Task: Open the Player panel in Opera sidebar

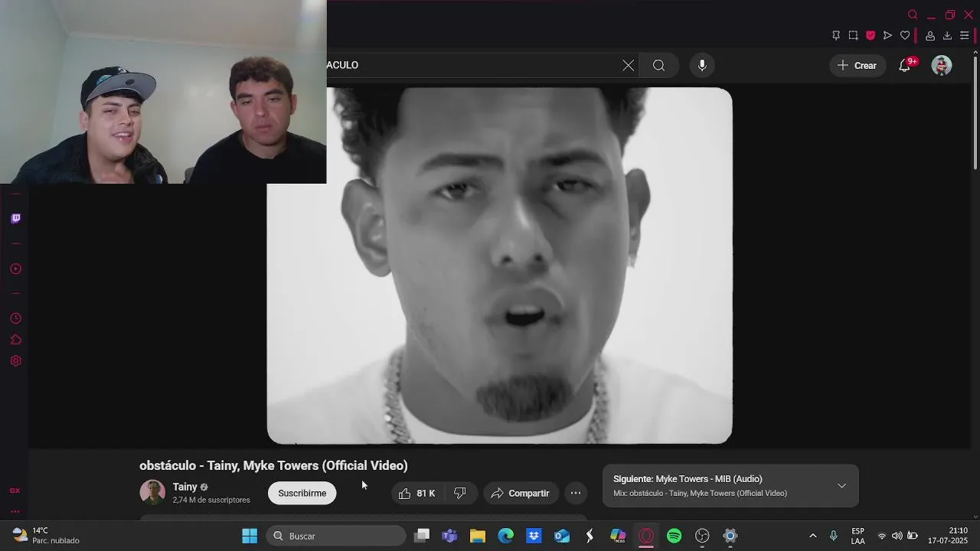Action: pyautogui.click(x=15, y=269)
